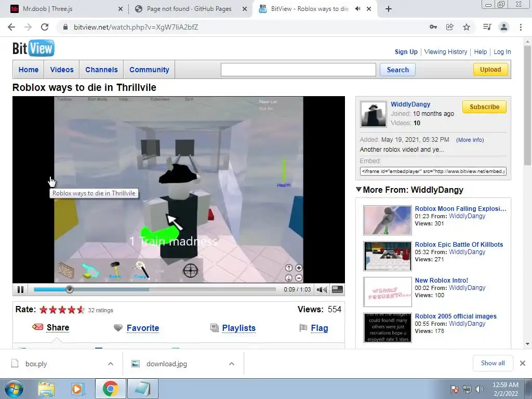
Task: Open Roblox Moon Falling Explosi... video link
Action: pos(460,209)
